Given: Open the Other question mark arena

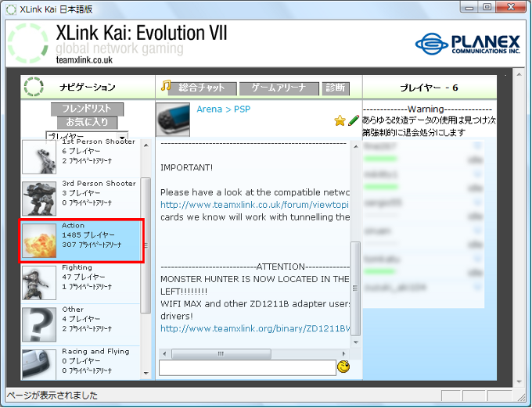Looking at the screenshot, I should click(x=38, y=324).
